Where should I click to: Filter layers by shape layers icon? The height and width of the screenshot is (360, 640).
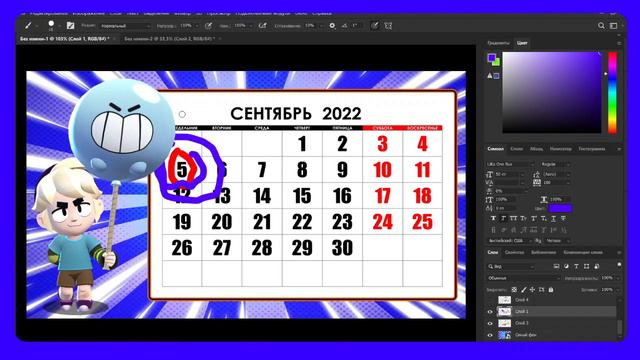tap(587, 267)
